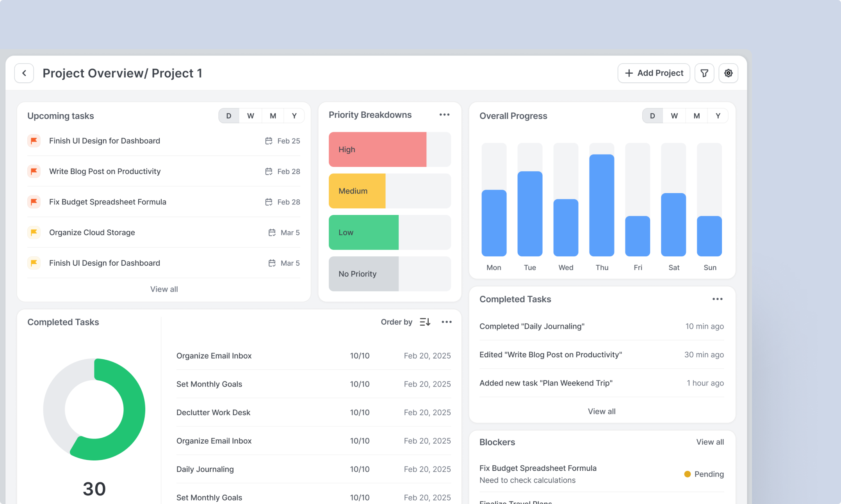Click calendar icon beside Feb 25
The width and height of the screenshot is (841, 504).
(x=269, y=141)
